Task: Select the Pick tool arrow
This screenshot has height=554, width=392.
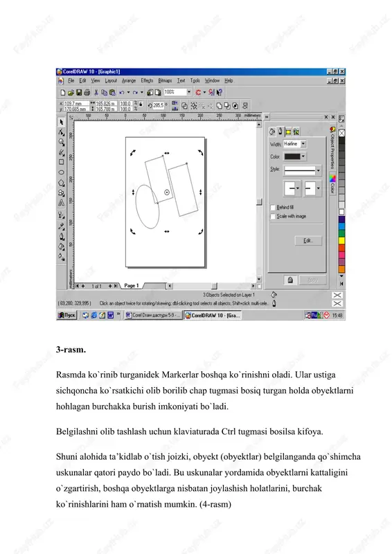Action: [62, 123]
